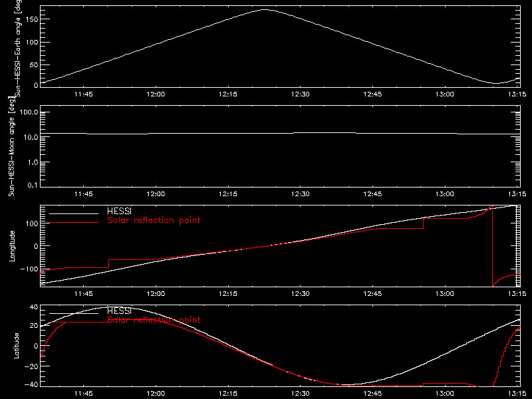Click the red longitude wrap-around vertical drop line

[492, 246]
